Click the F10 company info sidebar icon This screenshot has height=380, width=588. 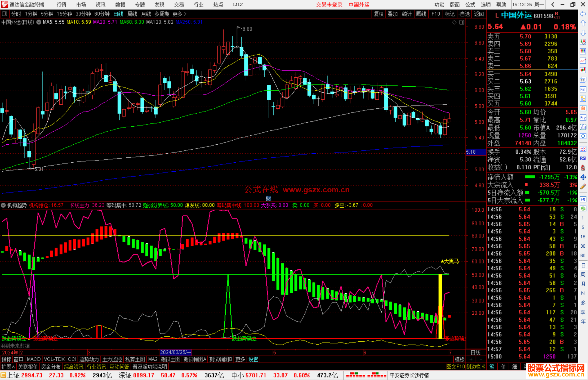(x=583, y=89)
